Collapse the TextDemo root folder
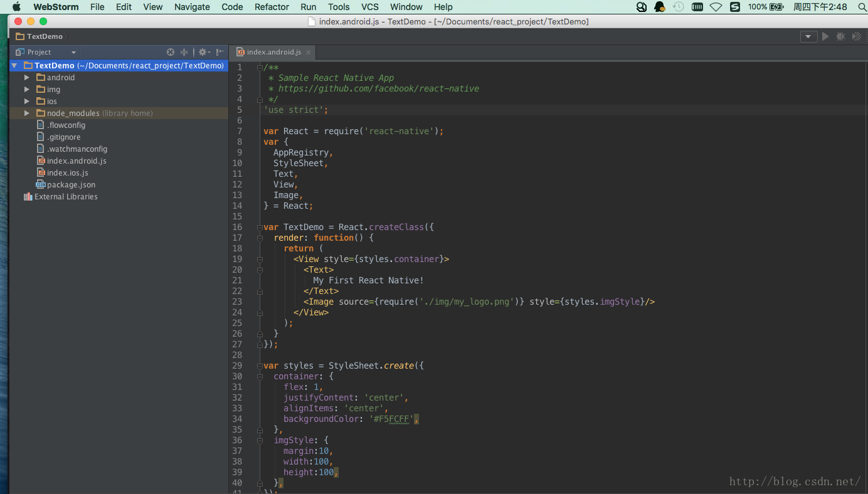This screenshot has width=868, height=494. [x=14, y=65]
